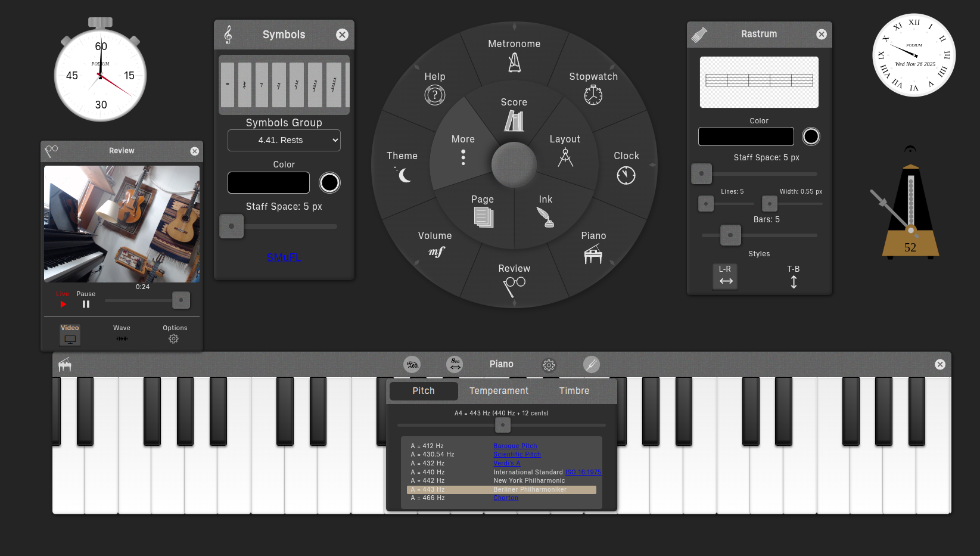Click the Baroque Pitch link
Viewport: 980px width, 556px height.
point(515,445)
